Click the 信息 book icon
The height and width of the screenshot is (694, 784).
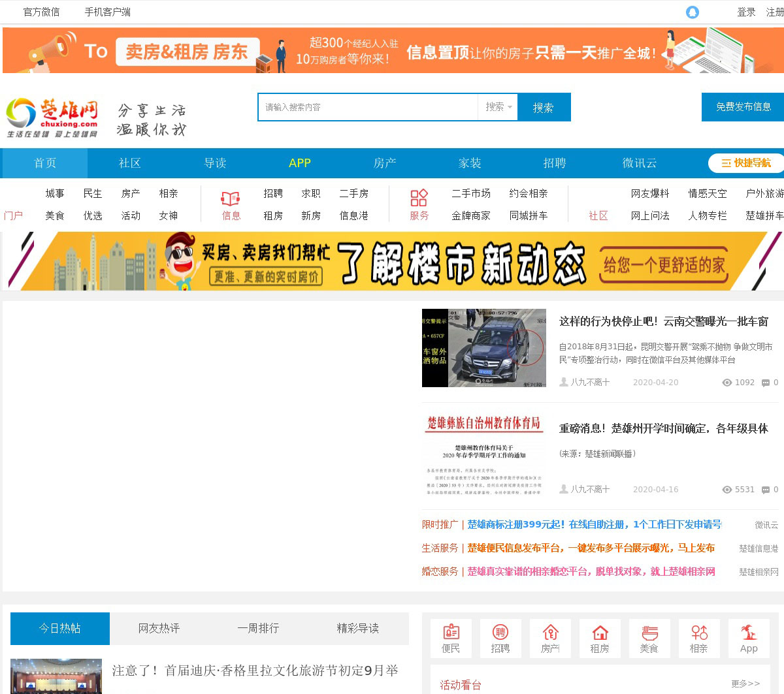click(x=231, y=198)
